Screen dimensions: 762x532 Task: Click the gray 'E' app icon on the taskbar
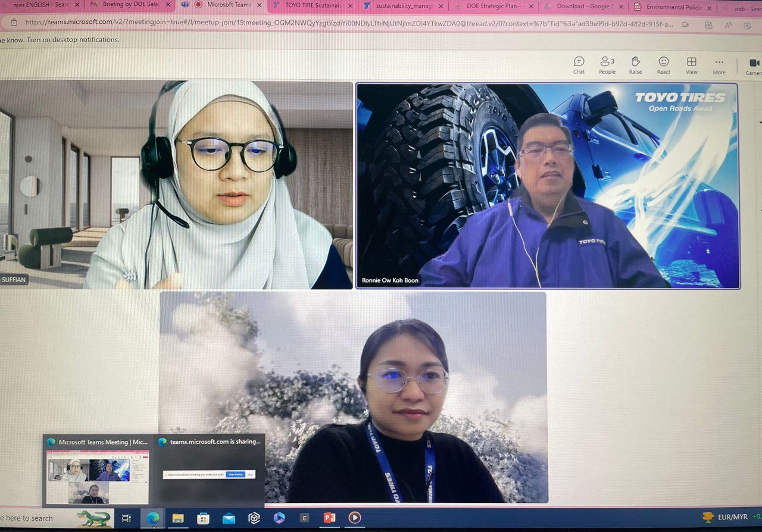(305, 518)
